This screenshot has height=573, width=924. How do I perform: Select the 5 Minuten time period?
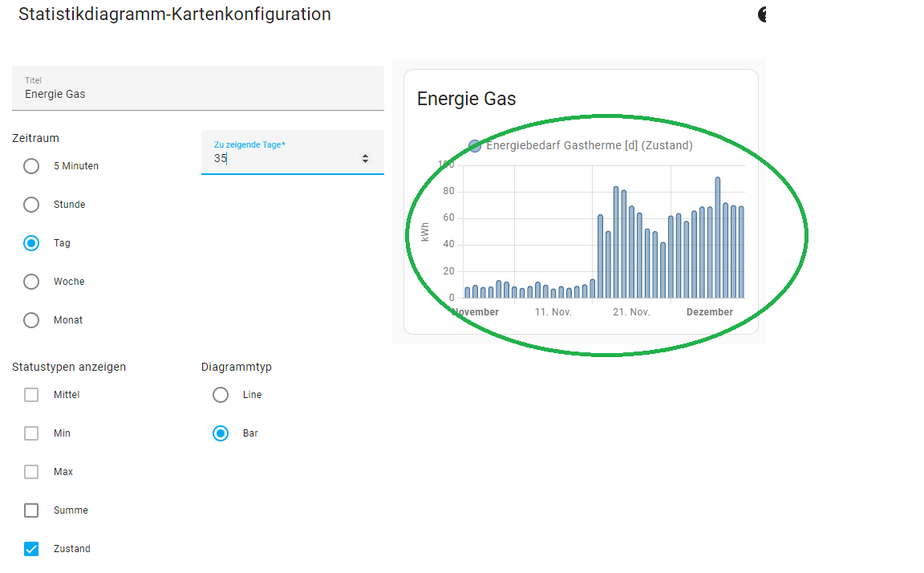tap(30, 166)
